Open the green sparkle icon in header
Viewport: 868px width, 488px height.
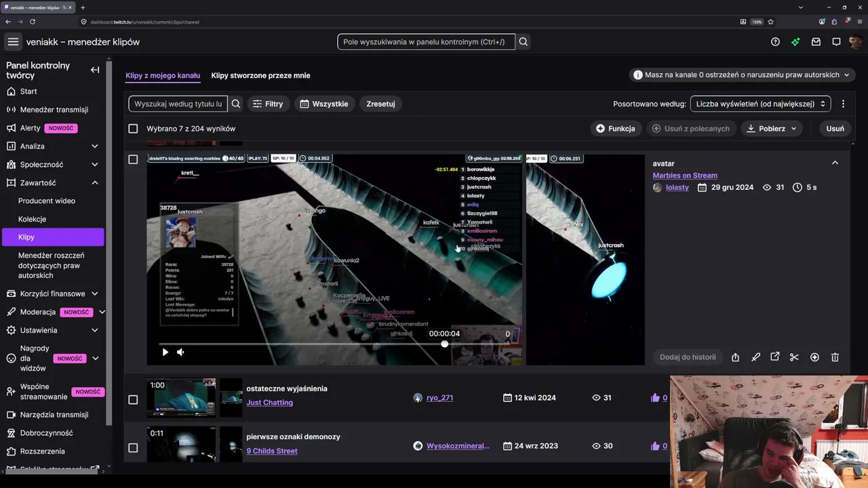795,42
